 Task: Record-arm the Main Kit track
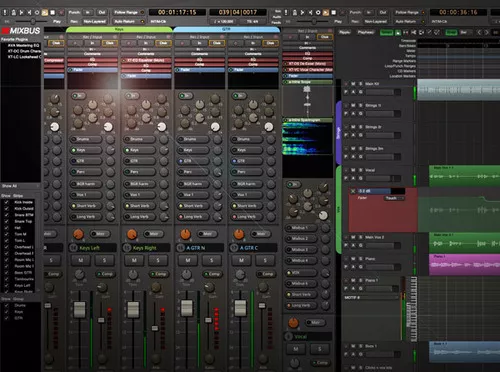click(x=346, y=84)
